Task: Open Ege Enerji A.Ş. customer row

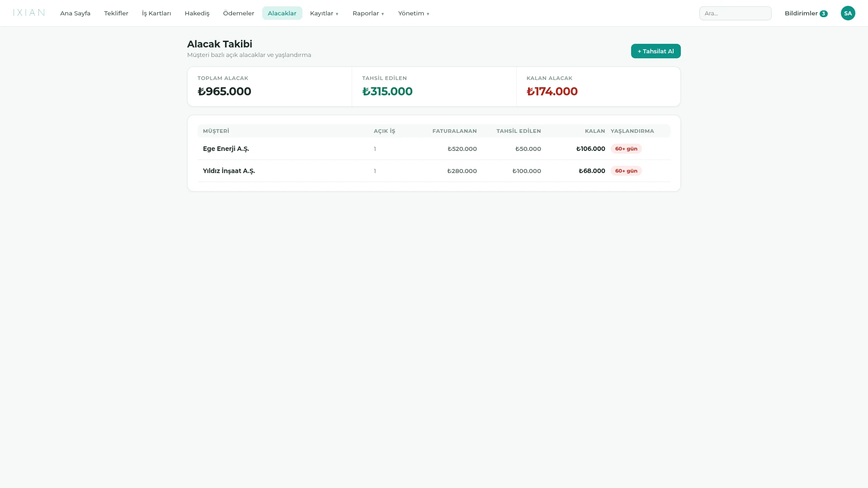Action: (x=434, y=149)
